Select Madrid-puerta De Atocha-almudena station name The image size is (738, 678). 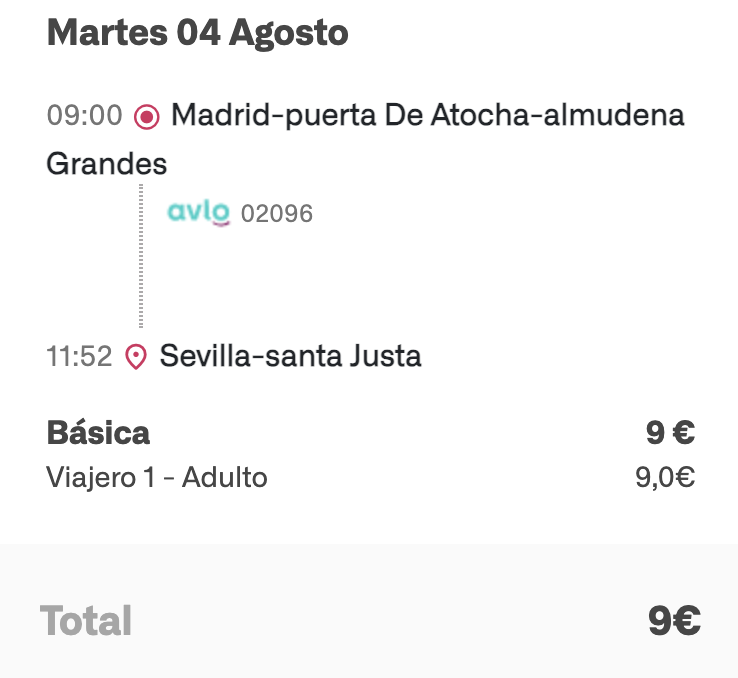pos(428,116)
